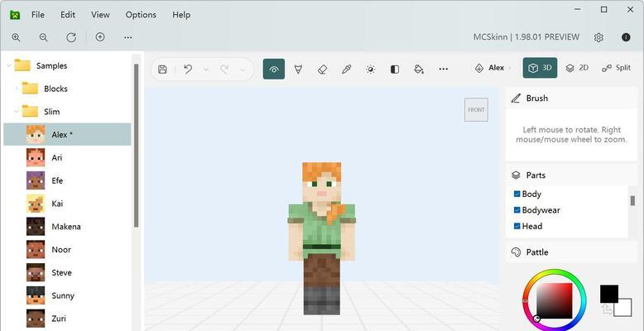644x331 pixels.
Task: Click the hue ring of color wheel
Action: 554,273
